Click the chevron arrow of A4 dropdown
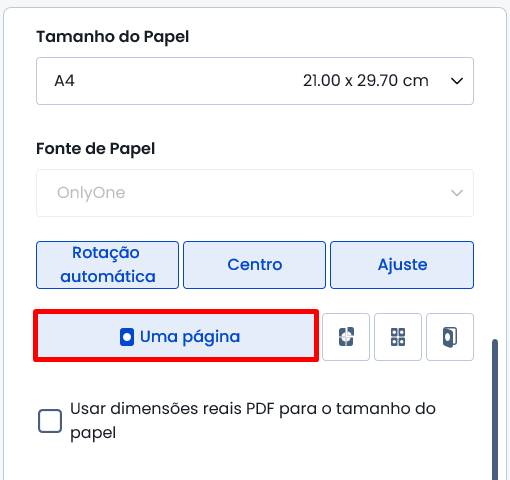 click(x=457, y=81)
